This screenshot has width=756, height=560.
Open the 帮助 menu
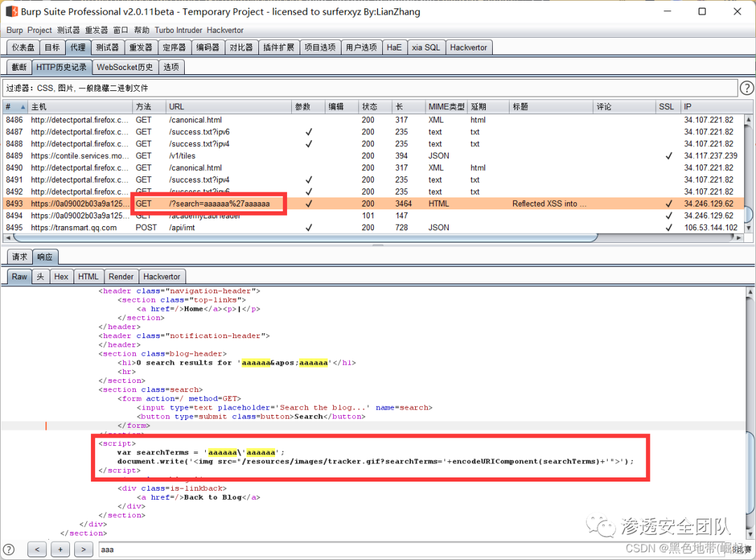pyautogui.click(x=141, y=30)
